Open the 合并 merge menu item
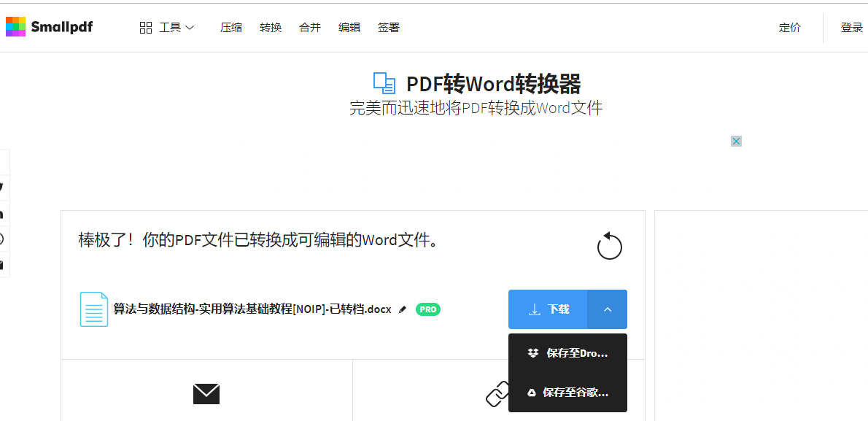 coord(310,28)
